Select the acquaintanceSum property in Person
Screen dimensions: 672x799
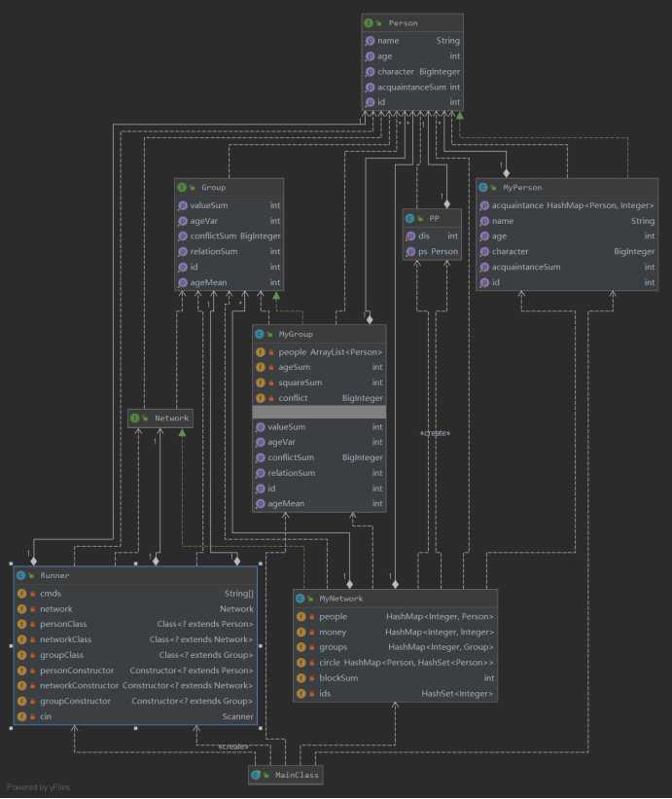tap(412, 87)
